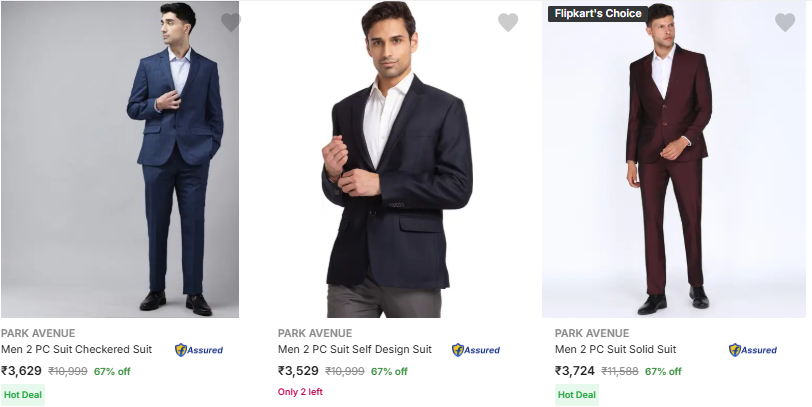Wishlist the Checkered Suit with heart icon
Image resolution: width=812 pixels, height=407 pixels.
(231, 22)
